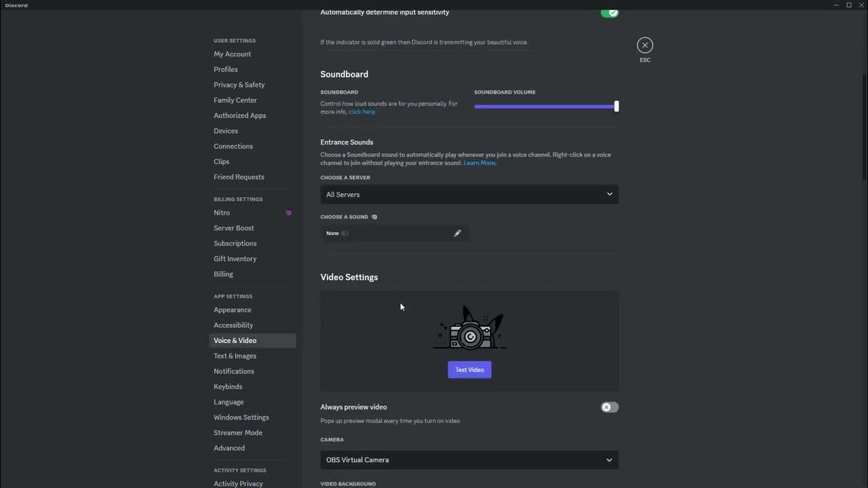The image size is (868, 488).
Task: Open the Appearance settings tab
Action: click(233, 310)
